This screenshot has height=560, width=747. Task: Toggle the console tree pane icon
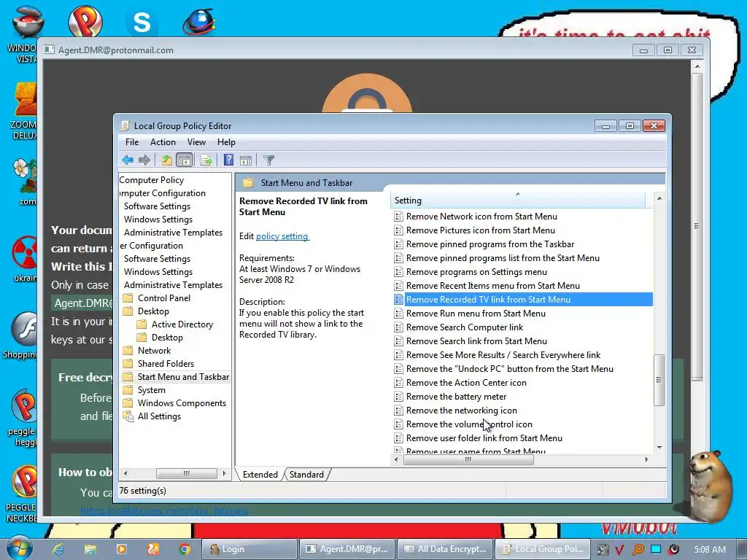pos(184,160)
